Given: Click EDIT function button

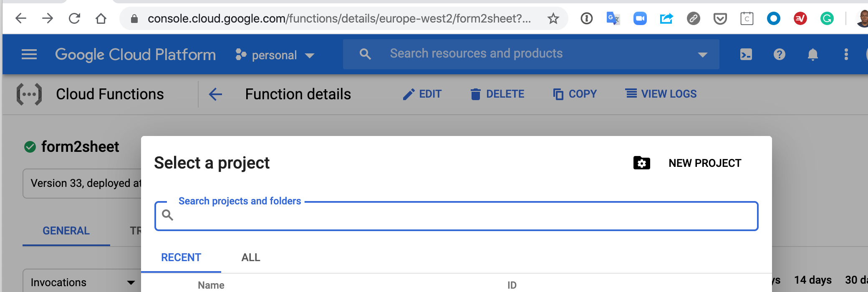Looking at the screenshot, I should [422, 94].
